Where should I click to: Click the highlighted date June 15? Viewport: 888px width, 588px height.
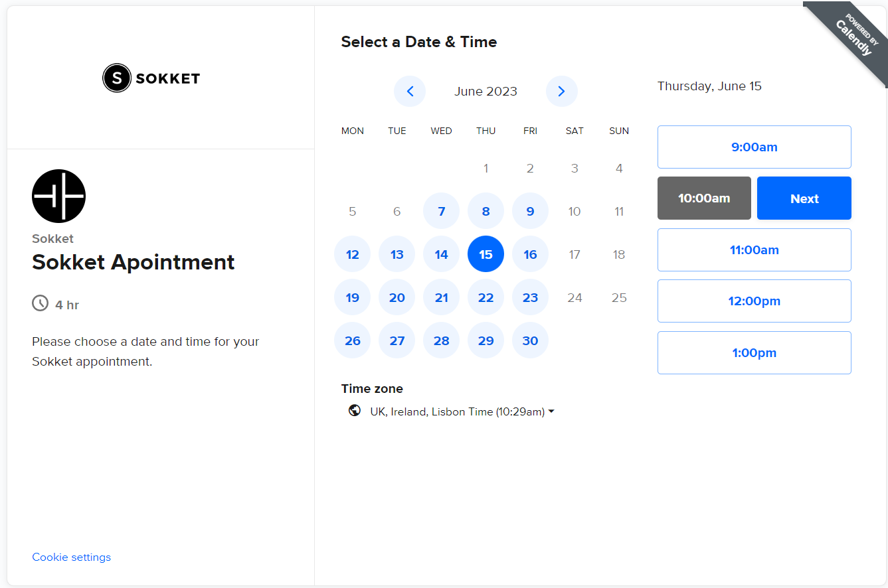486,255
